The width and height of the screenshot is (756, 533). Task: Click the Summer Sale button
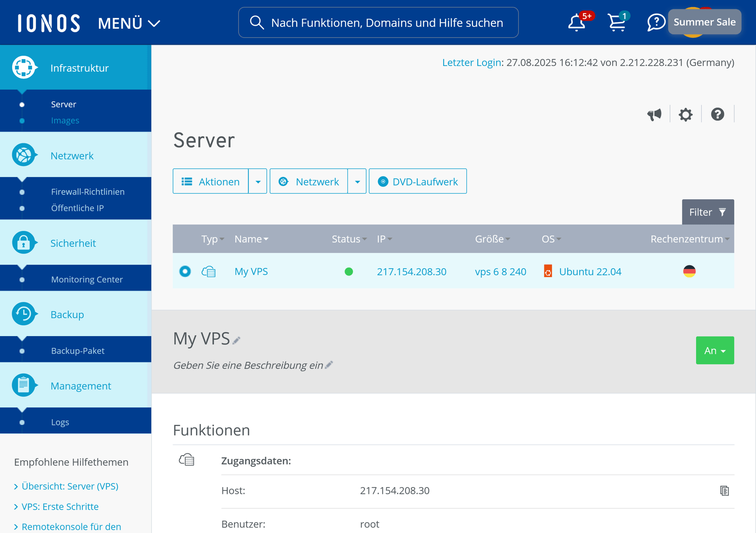coord(704,22)
